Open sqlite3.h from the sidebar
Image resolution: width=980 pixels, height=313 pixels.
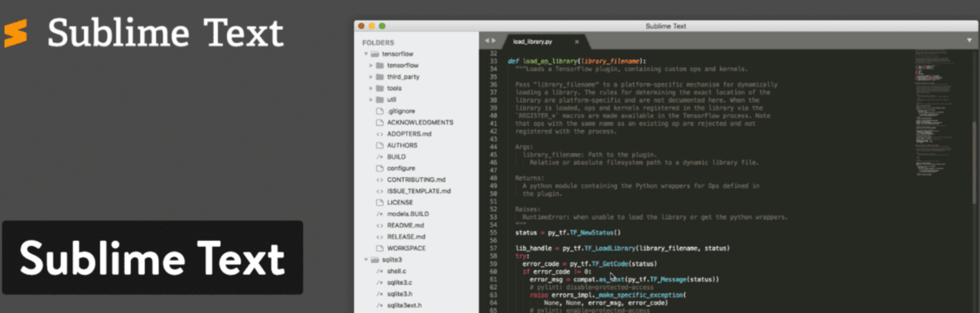click(400, 294)
